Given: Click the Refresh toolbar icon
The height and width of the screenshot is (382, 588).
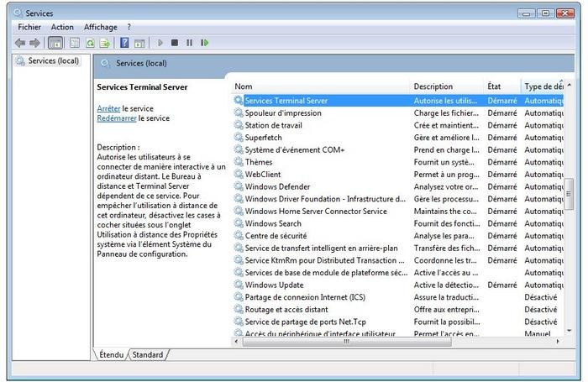Looking at the screenshot, I should (90, 43).
